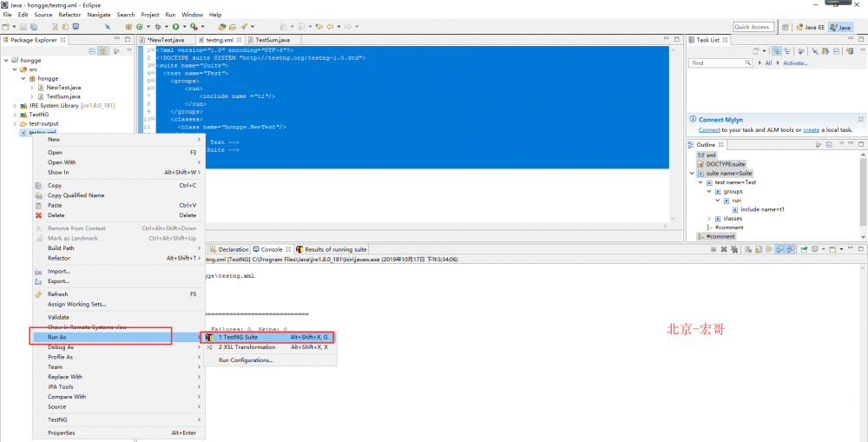Screen dimensions: 868x442
Task: Click Remove All Terminated Launches in Console
Action: point(734,249)
